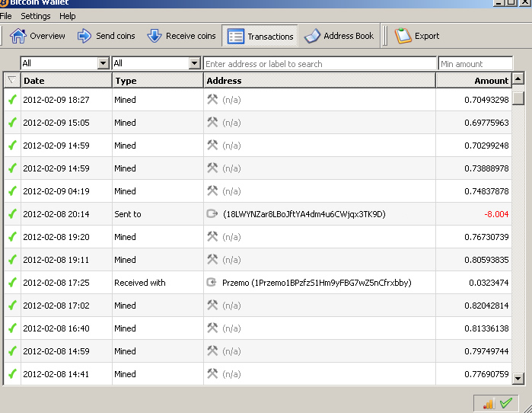The image size is (532, 413).
Task: Click the status column header filter icon
Action: (12, 80)
